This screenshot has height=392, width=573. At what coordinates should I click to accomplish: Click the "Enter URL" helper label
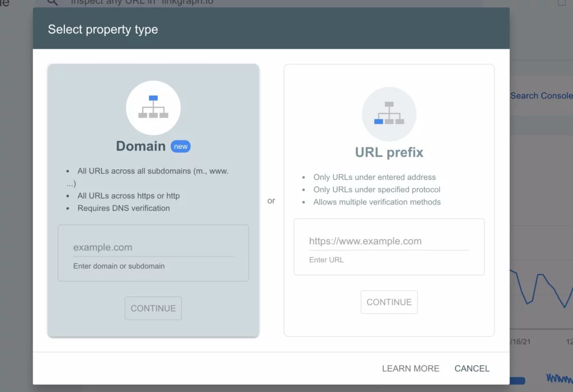point(326,260)
